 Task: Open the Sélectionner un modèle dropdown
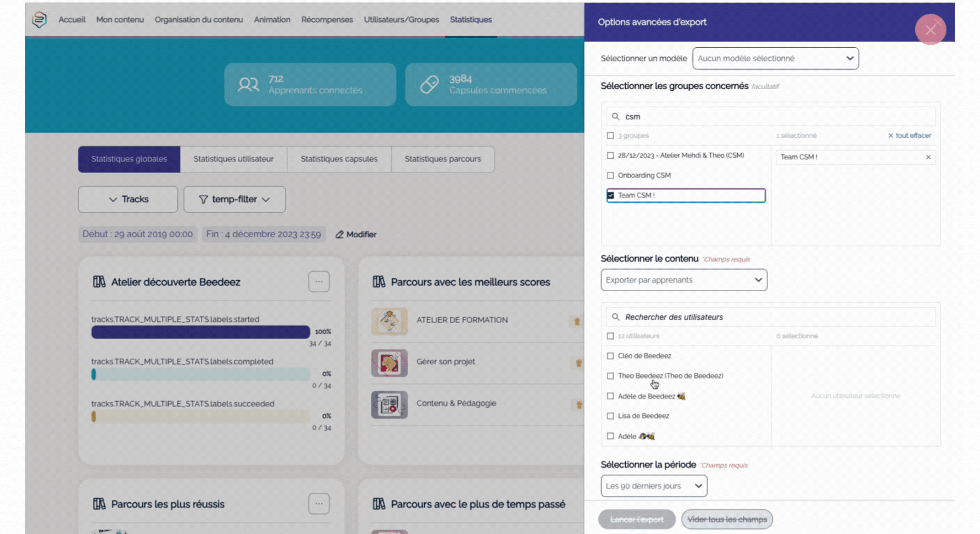tap(775, 58)
